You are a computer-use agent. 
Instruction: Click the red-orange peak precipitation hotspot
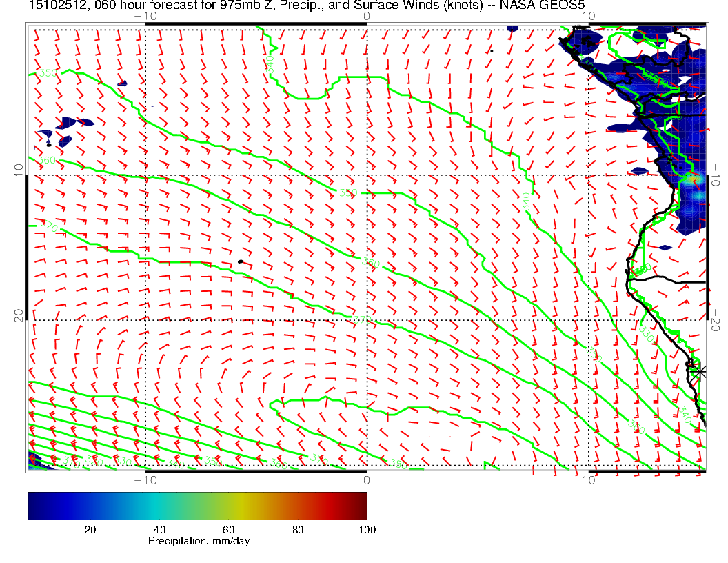(694, 179)
